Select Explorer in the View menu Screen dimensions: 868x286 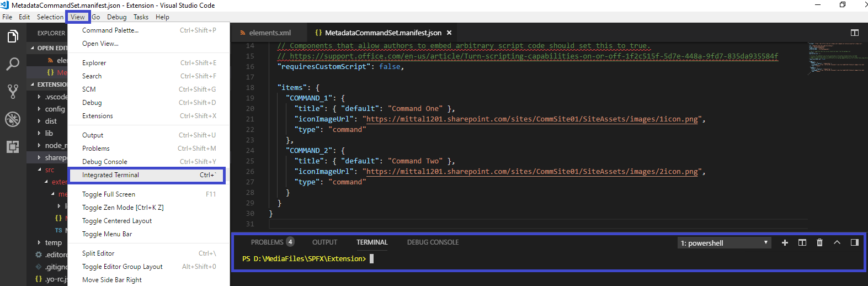(148, 63)
